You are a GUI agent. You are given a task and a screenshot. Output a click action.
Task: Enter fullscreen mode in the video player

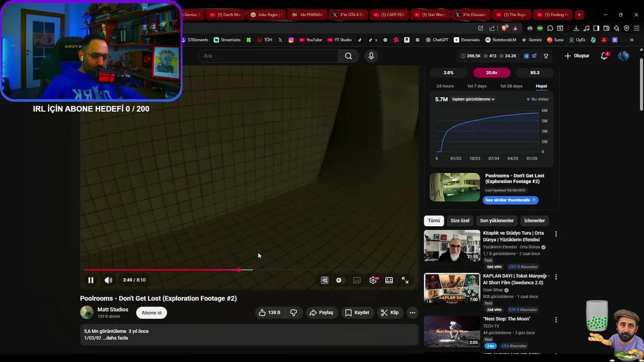[x=405, y=280]
